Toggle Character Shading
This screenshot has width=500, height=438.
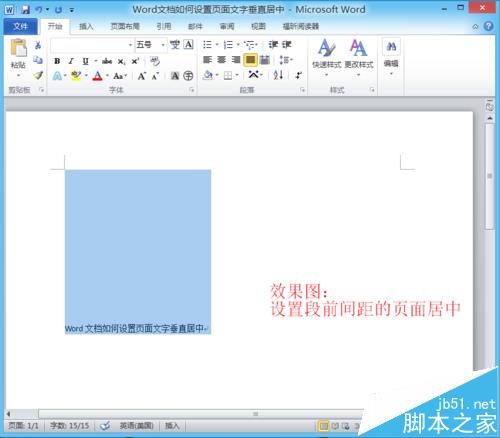[175, 76]
